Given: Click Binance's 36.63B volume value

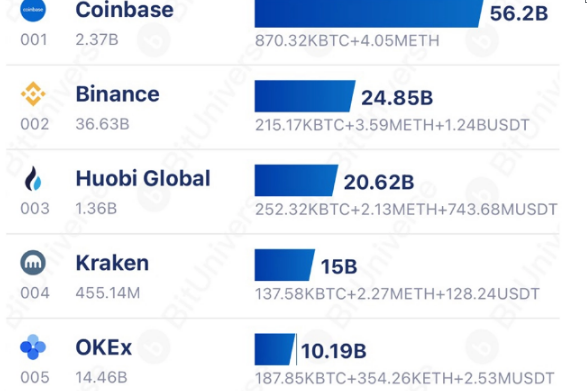Looking at the screenshot, I should coord(103,124).
